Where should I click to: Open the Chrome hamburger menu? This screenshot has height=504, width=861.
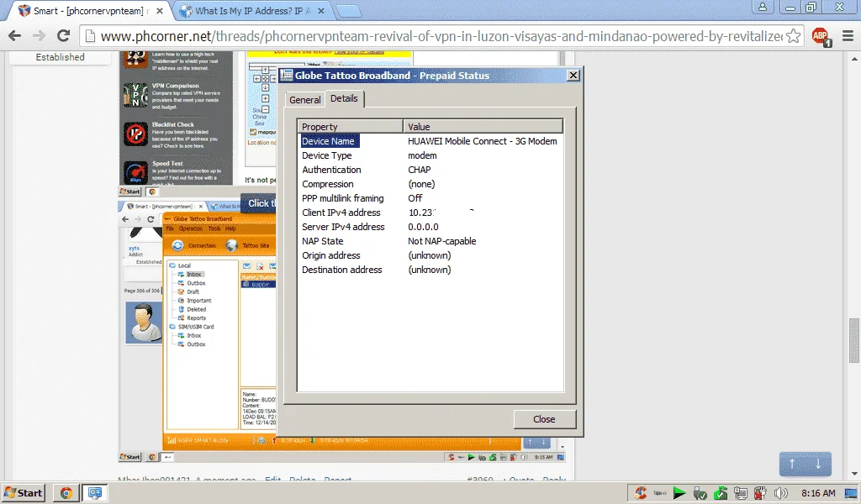click(x=848, y=36)
